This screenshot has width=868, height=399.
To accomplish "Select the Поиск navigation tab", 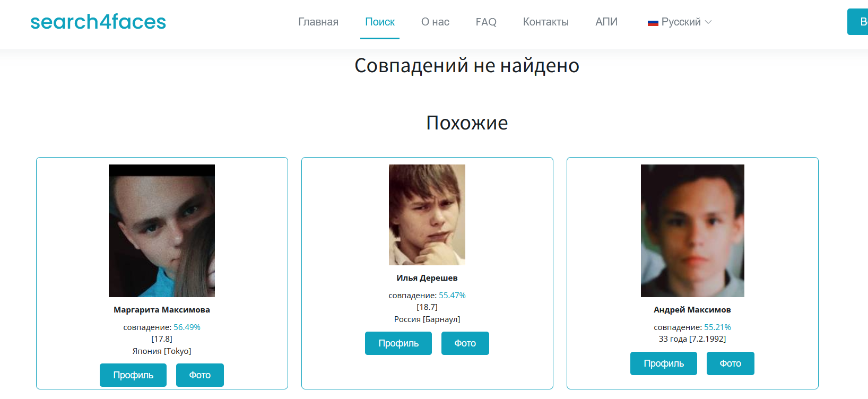I will pyautogui.click(x=380, y=22).
